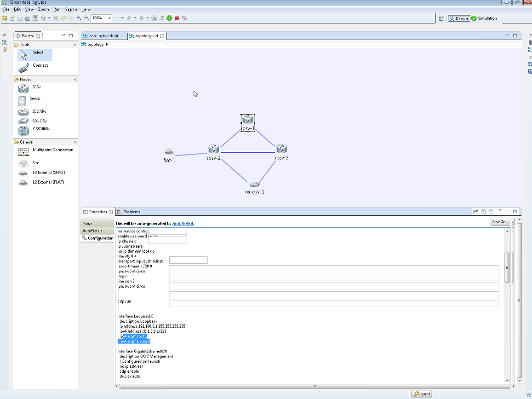532x399 pixels.
Task: Pick the Select tool in the palette
Action: (x=34, y=54)
